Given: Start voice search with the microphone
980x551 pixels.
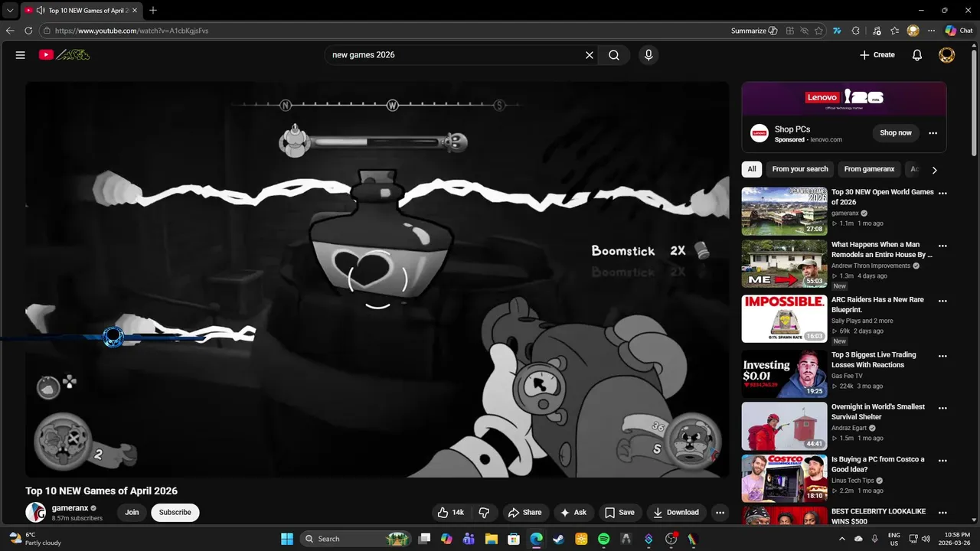Looking at the screenshot, I should [648, 55].
